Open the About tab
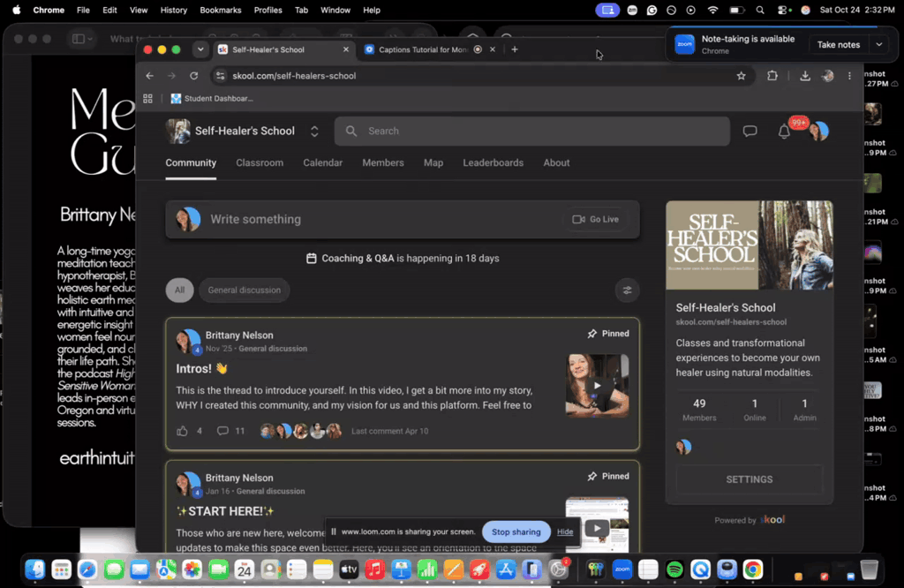Screen dimensions: 904x588 (556, 163)
